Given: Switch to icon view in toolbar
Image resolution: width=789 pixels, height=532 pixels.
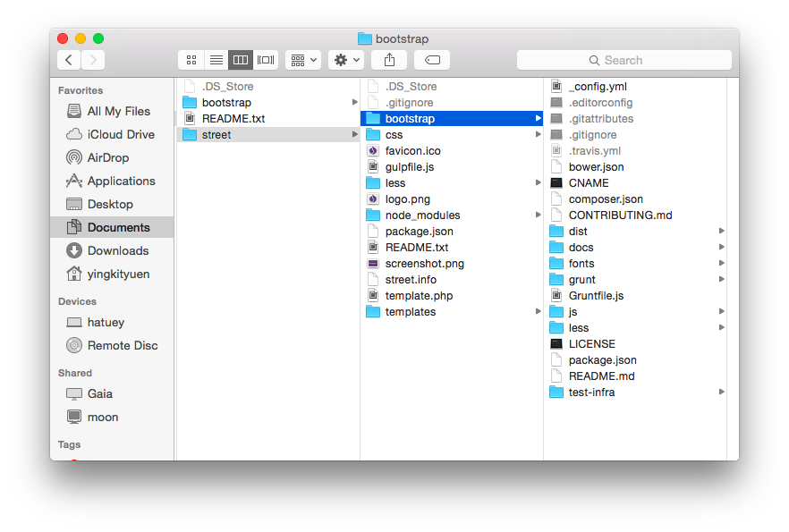Looking at the screenshot, I should (191, 60).
